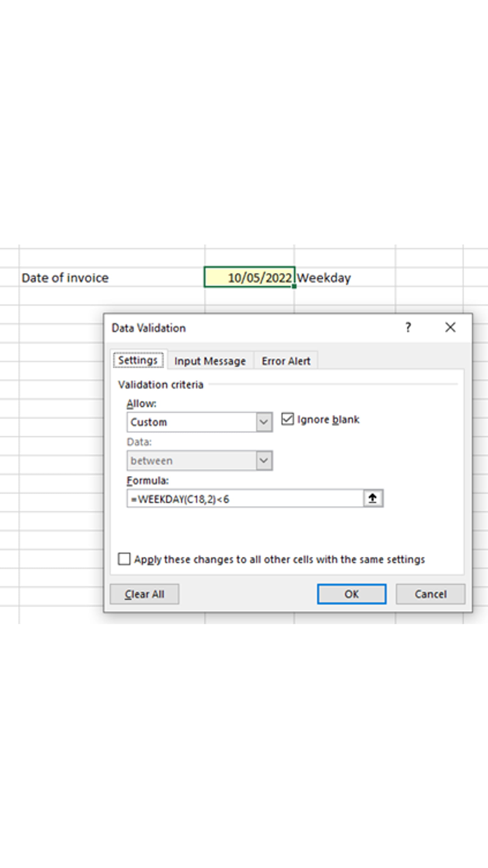
Task: Click the Data Validation help question mark
Action: [x=408, y=327]
